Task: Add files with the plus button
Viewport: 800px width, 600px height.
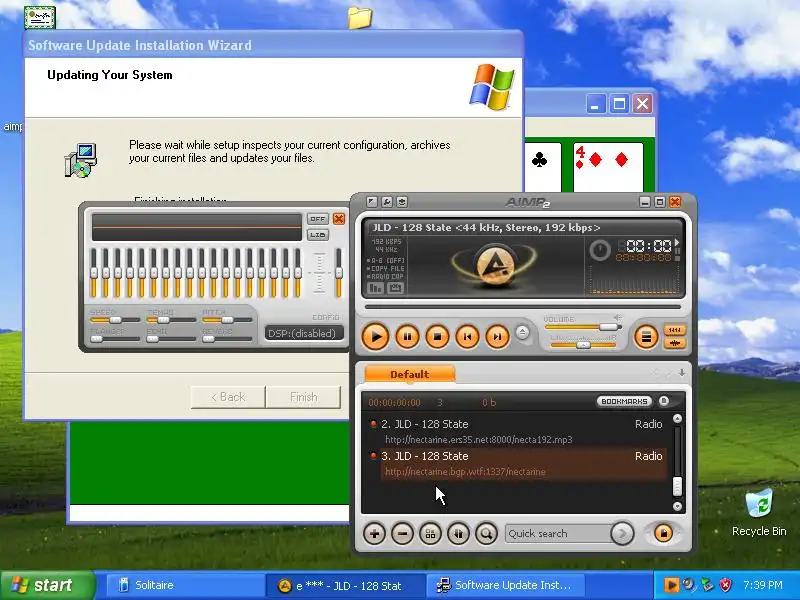Action: coord(374,534)
